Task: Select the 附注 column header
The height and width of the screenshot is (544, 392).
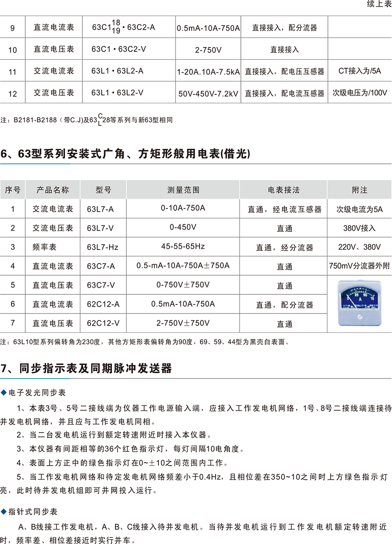Action: 360,190
